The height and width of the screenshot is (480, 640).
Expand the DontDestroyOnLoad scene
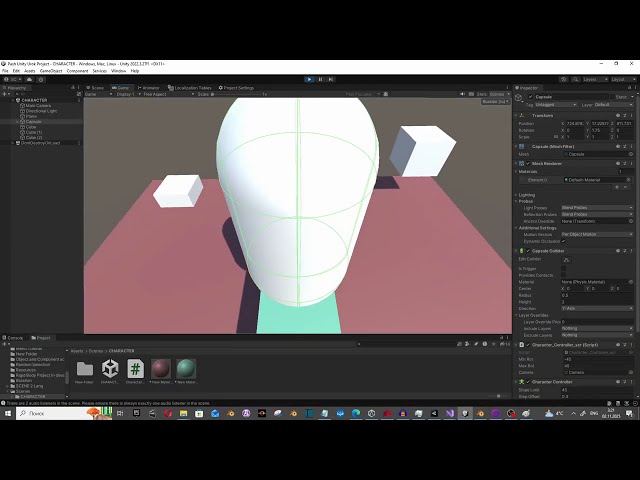(13, 143)
